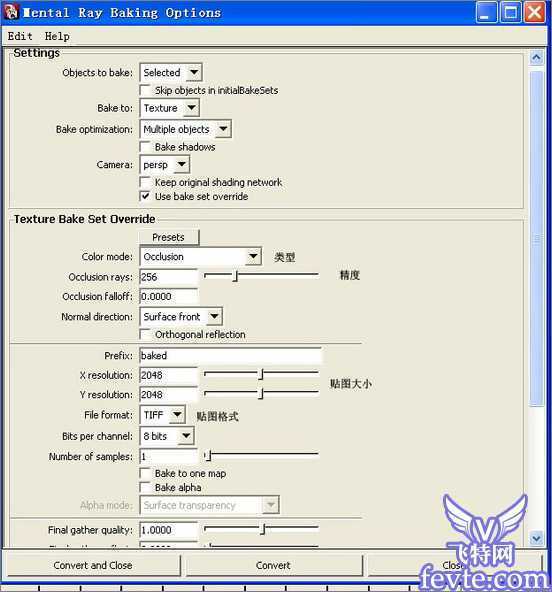The height and width of the screenshot is (592, 552).
Task: Enable the Bake alpha checkbox
Action: tap(145, 487)
